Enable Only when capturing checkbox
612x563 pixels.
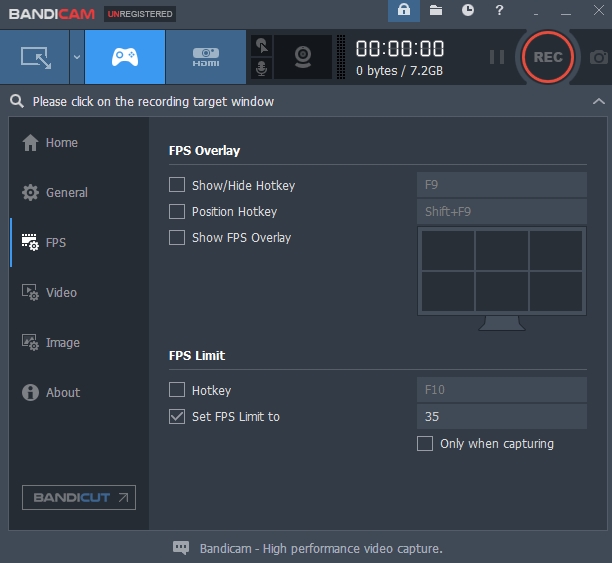425,444
